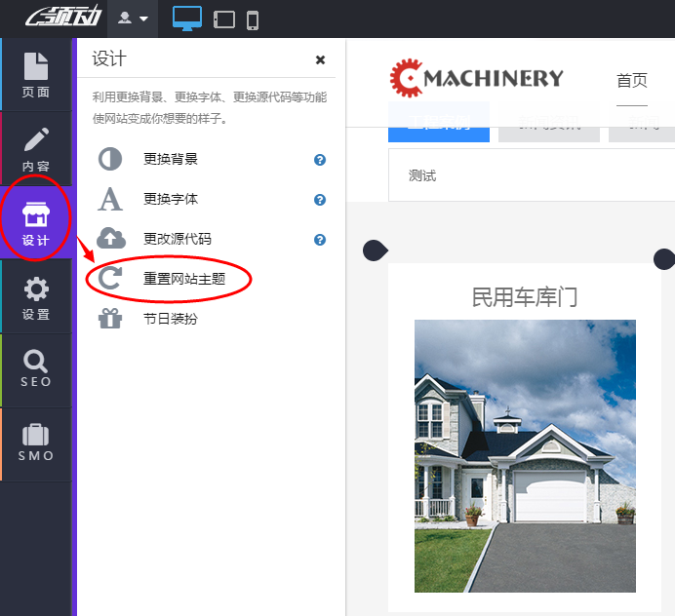Viewport: 675px width, 616px height.
Task: Switch to tablet preview mode
Action: [x=223, y=19]
